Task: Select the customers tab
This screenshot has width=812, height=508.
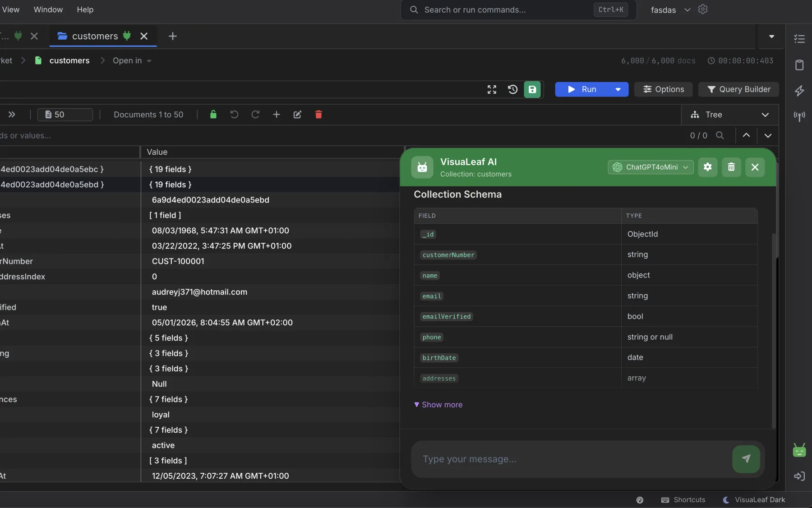Action: (94, 36)
